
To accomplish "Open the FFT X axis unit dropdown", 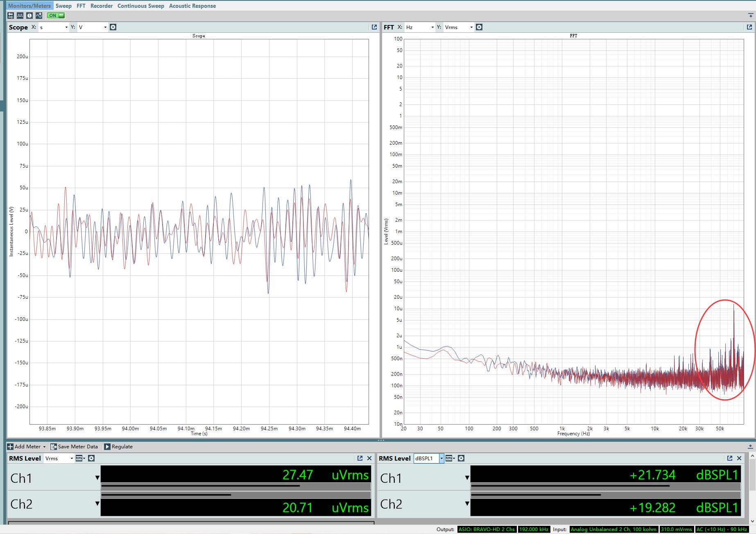I will (419, 27).
